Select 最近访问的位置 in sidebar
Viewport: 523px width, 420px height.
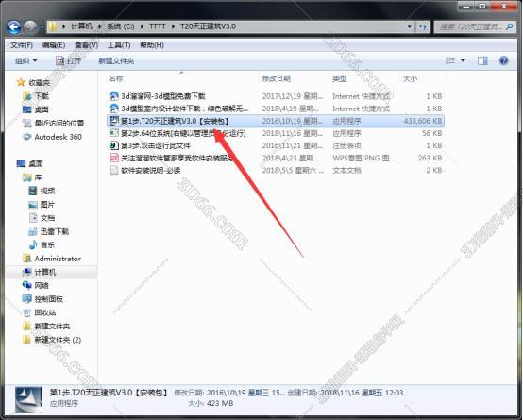pos(59,123)
